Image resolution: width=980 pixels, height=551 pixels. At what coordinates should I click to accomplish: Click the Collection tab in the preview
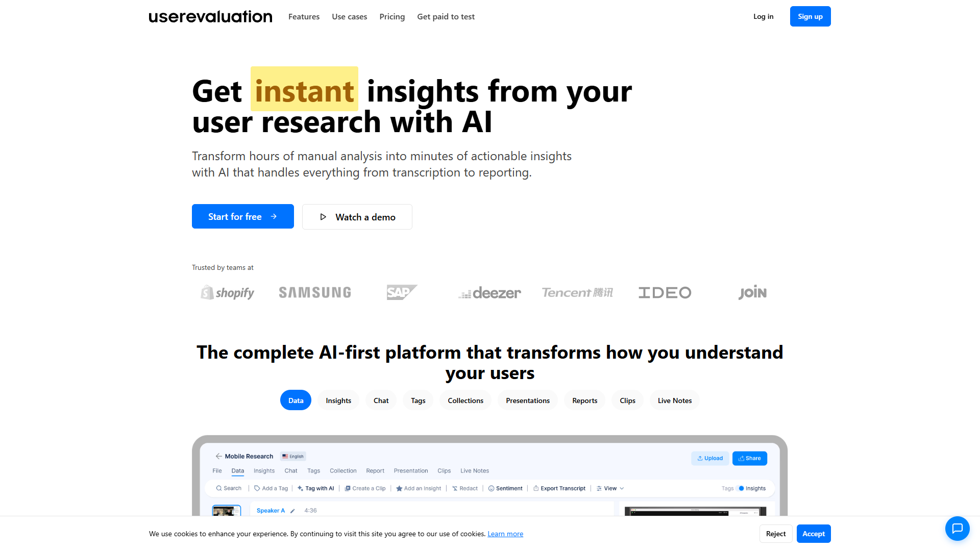(343, 471)
